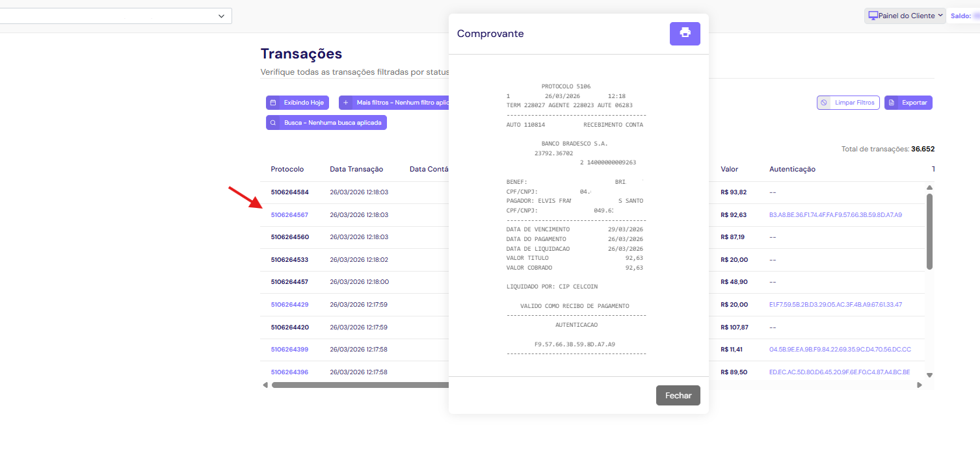Click the vertical scrollbar down arrow
980x449 pixels.
[x=929, y=375]
